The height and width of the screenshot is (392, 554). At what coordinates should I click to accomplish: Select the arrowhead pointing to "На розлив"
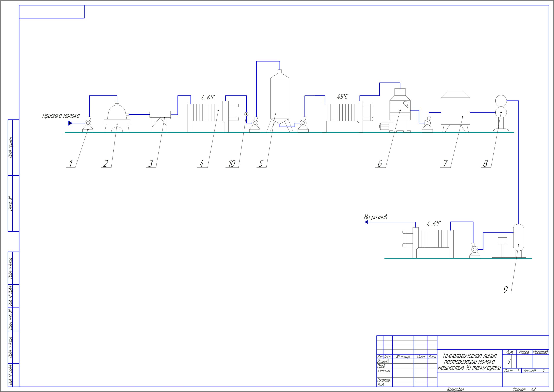click(x=366, y=222)
